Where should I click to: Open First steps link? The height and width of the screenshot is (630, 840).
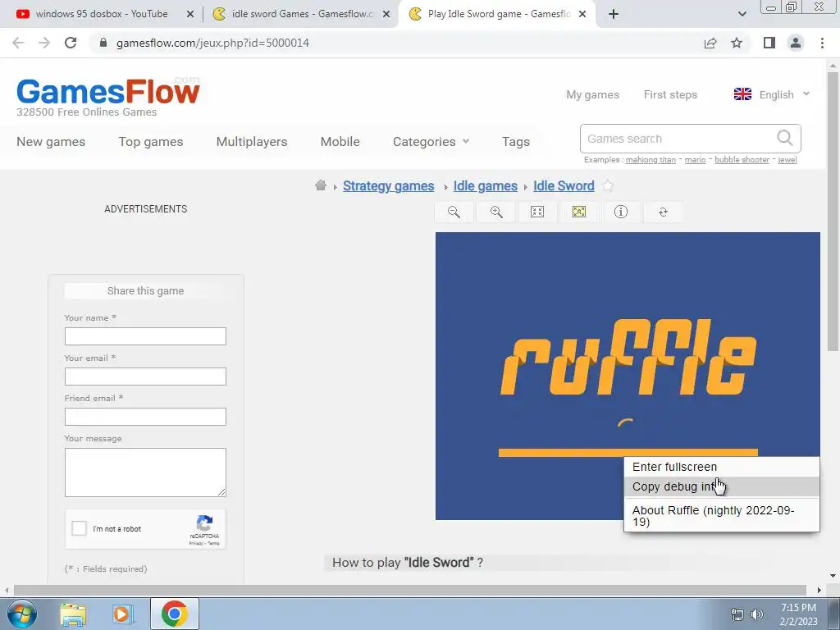click(x=670, y=94)
